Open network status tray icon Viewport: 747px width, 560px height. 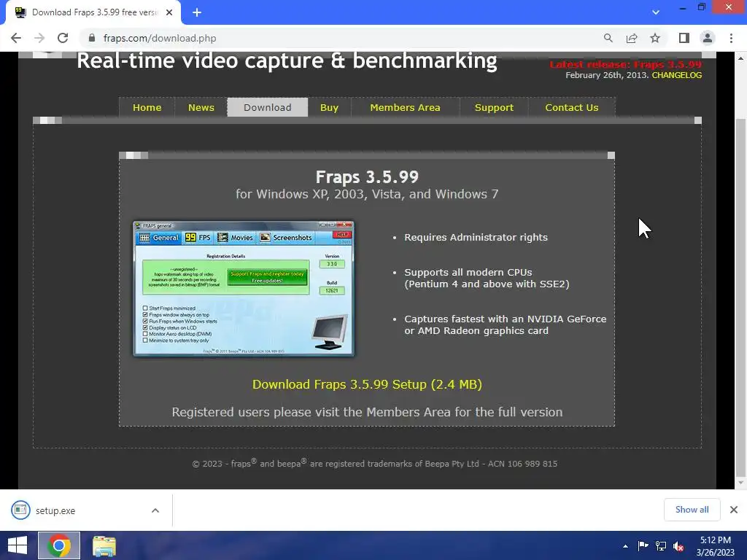[661, 546]
